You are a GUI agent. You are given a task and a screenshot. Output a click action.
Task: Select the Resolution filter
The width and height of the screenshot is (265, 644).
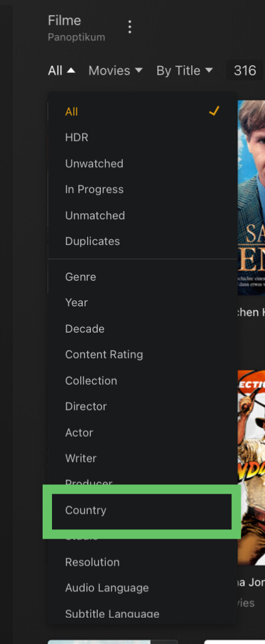[143, 562]
